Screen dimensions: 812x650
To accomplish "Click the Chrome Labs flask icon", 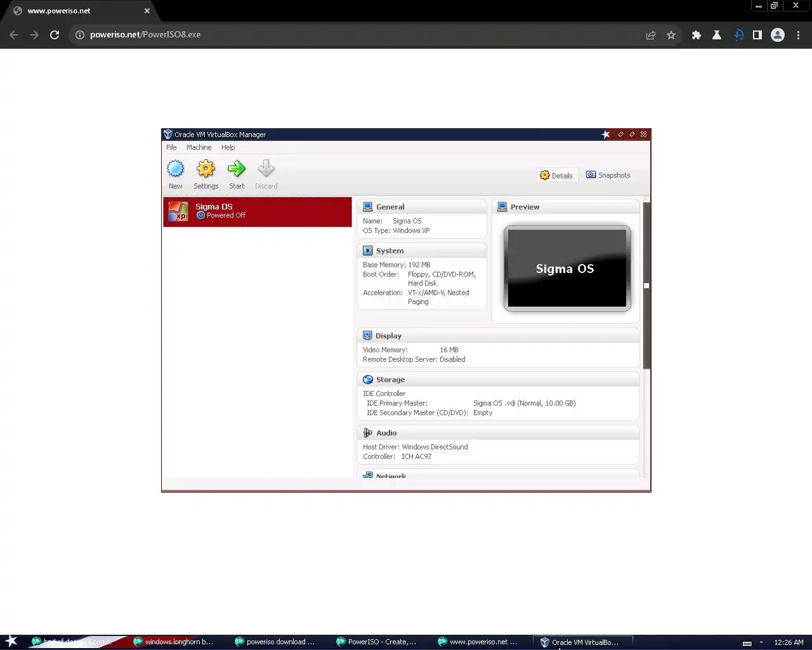I will point(717,35).
